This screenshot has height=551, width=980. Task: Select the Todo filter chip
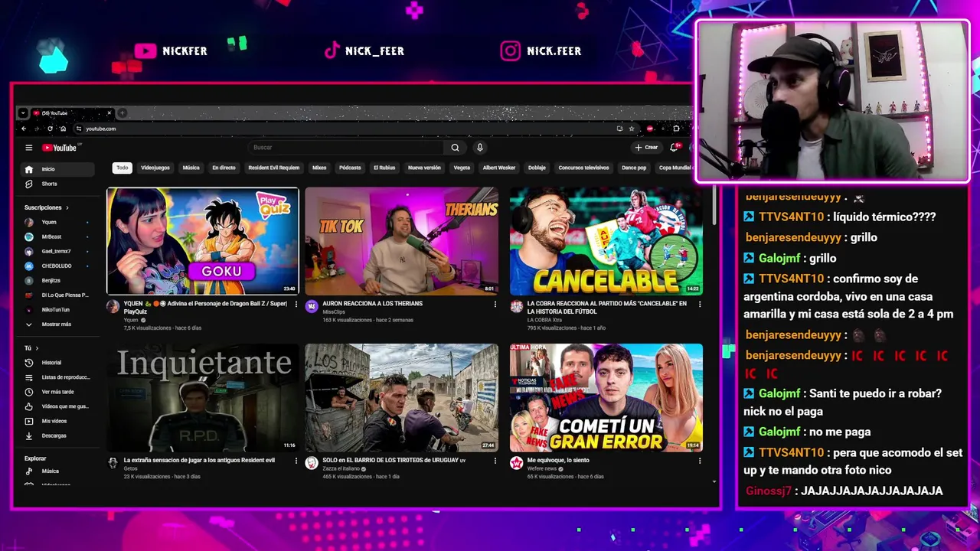pos(122,168)
